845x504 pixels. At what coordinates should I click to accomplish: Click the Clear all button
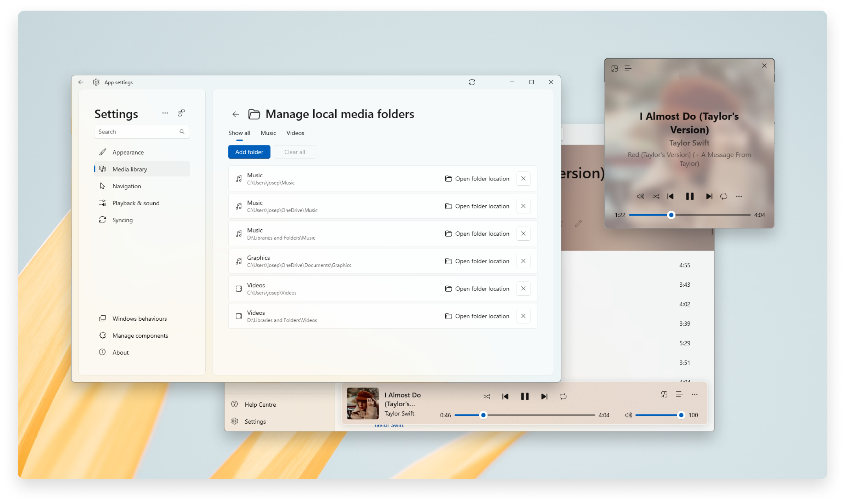295,152
